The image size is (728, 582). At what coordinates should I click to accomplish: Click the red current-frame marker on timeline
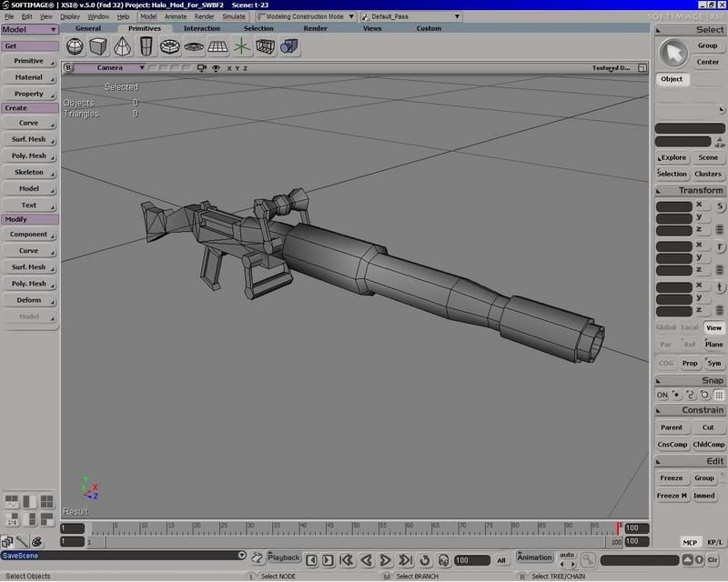[619, 528]
